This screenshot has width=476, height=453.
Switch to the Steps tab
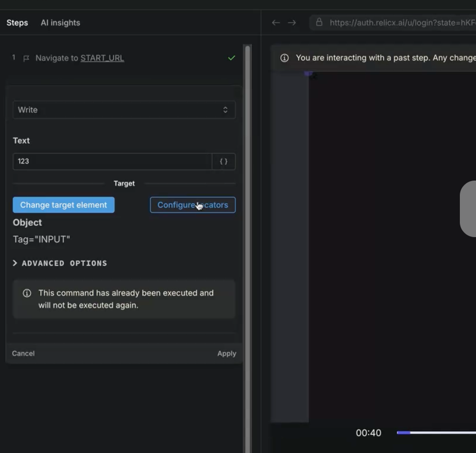[17, 23]
